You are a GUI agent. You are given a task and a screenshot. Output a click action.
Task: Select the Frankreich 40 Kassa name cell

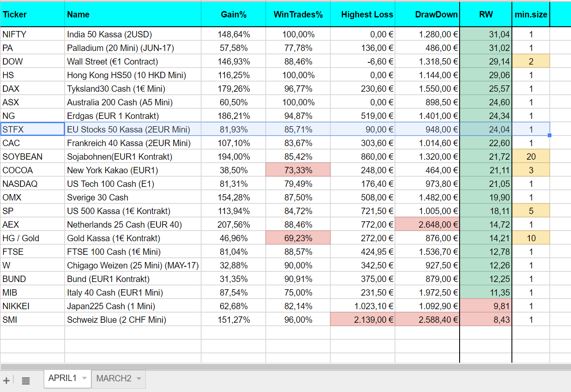(x=133, y=143)
